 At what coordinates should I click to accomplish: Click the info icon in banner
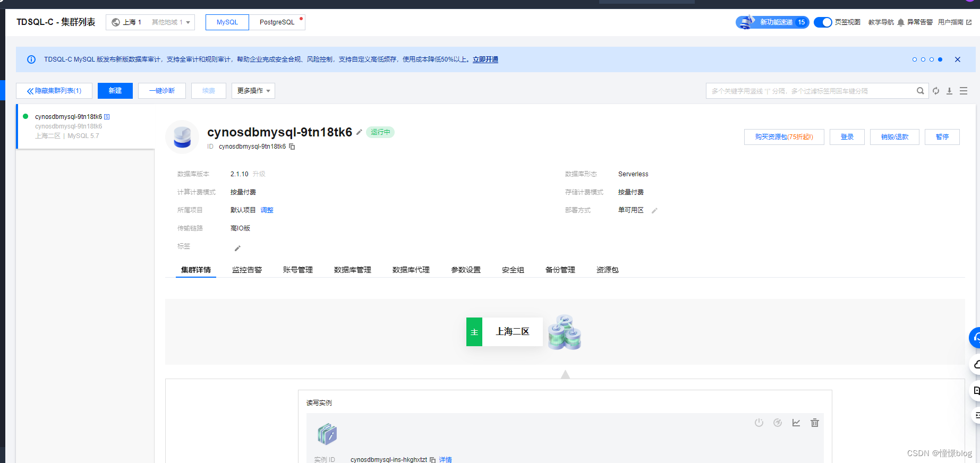tap(31, 59)
